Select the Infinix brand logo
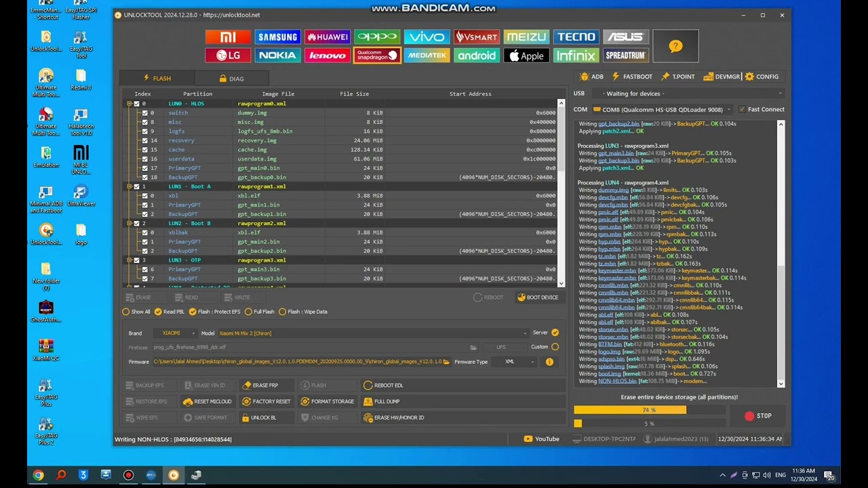The width and height of the screenshot is (868, 488). pyautogui.click(x=576, y=56)
